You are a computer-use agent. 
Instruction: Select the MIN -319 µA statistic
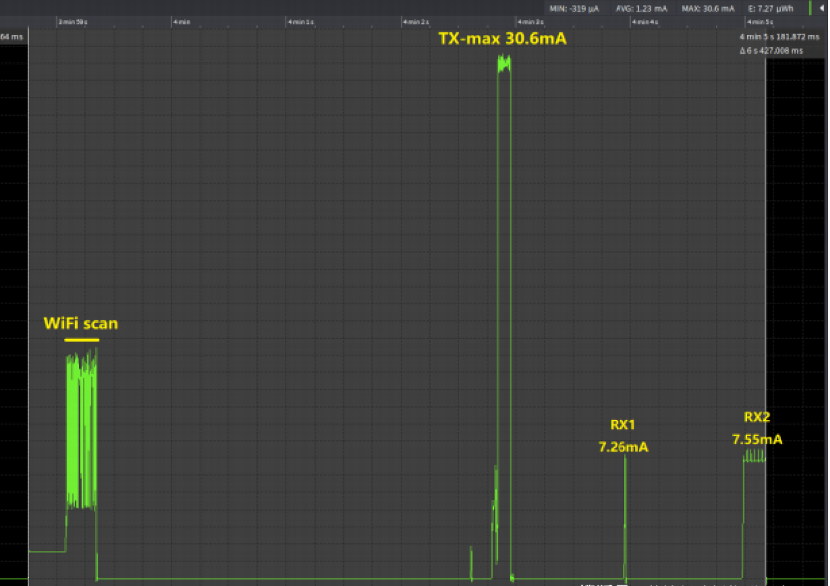click(574, 8)
